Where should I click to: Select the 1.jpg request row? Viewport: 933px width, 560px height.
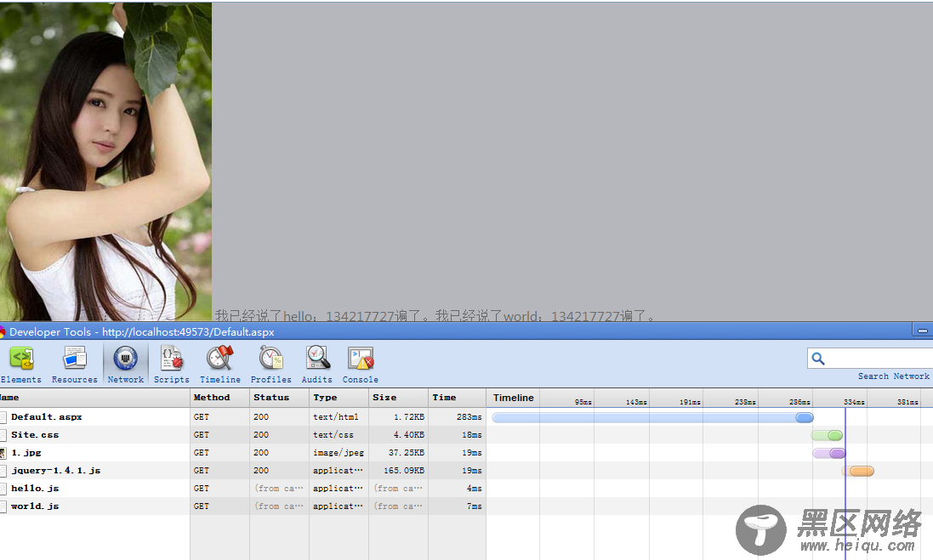tap(466, 452)
